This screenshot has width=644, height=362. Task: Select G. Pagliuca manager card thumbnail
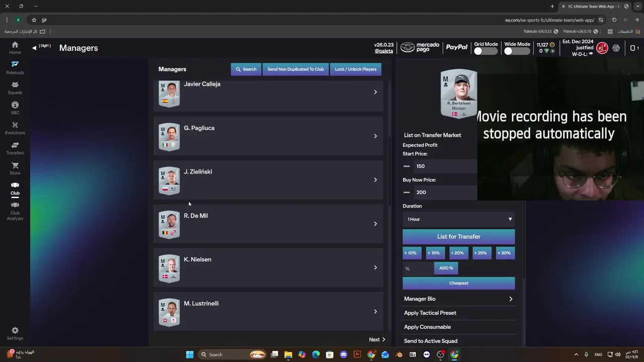pyautogui.click(x=169, y=137)
